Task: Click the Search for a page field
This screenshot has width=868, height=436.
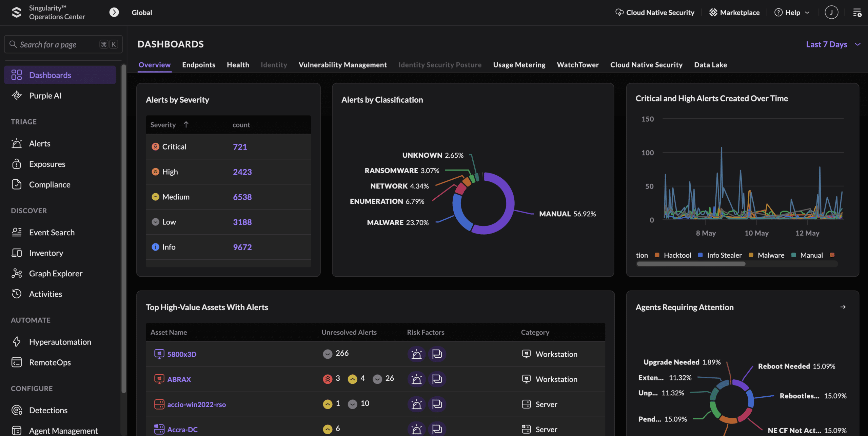Action: [63, 44]
